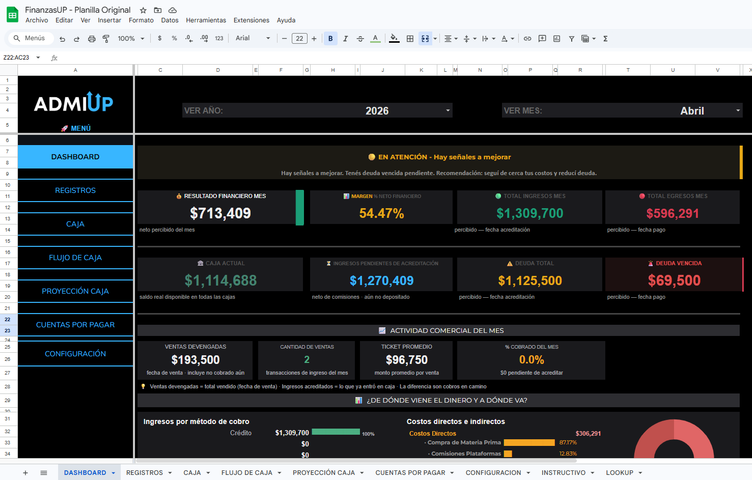Open the month dropdown showing Abril
The width and height of the screenshot is (752, 480).
click(692, 111)
